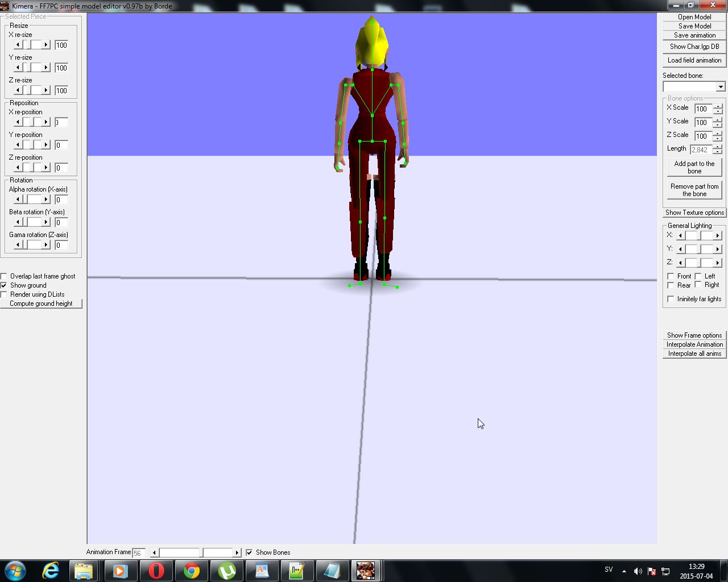Toggle Show ground checkbox
The width and height of the screenshot is (728, 582).
[x=5, y=285]
